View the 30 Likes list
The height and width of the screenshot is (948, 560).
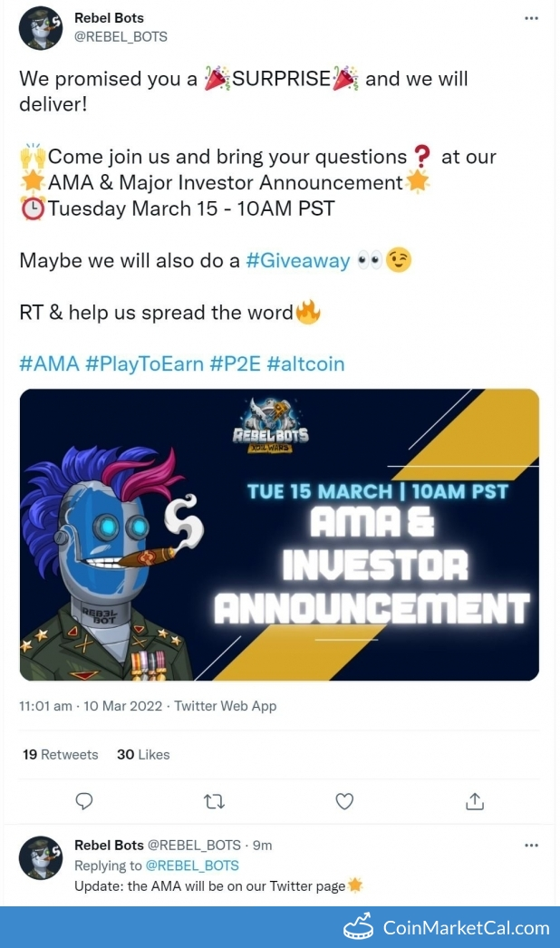(x=143, y=754)
